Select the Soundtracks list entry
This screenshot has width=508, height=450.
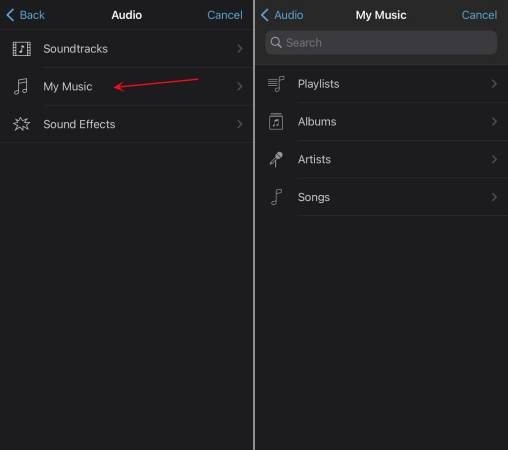click(x=127, y=49)
